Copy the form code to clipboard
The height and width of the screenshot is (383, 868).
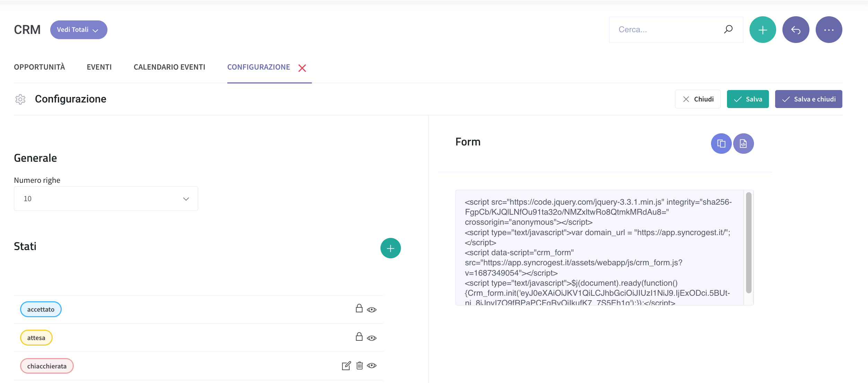(x=721, y=143)
